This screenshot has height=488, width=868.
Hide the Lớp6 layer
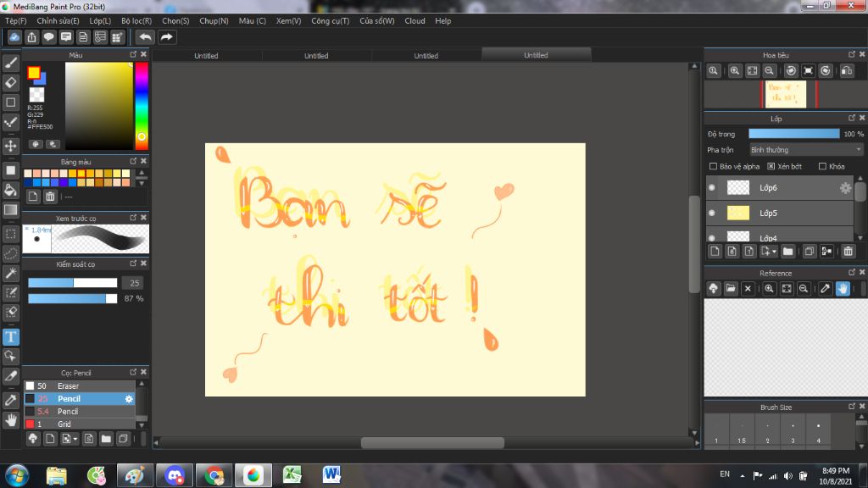[712, 187]
